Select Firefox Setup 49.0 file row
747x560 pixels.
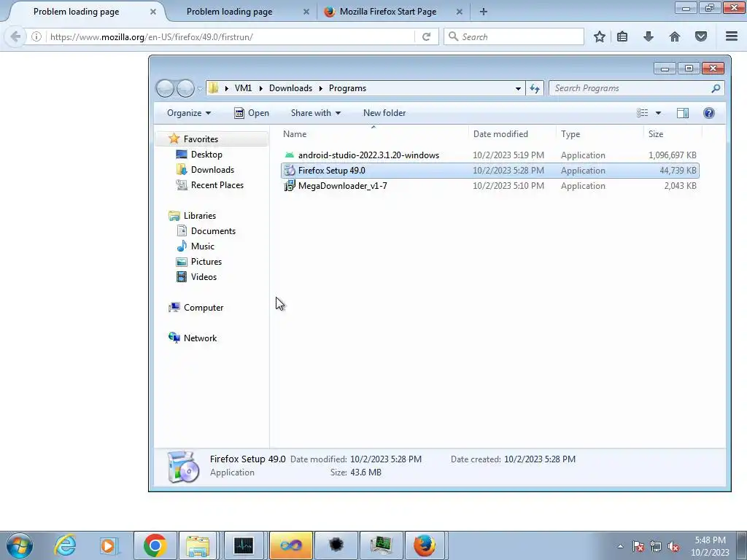(489, 171)
